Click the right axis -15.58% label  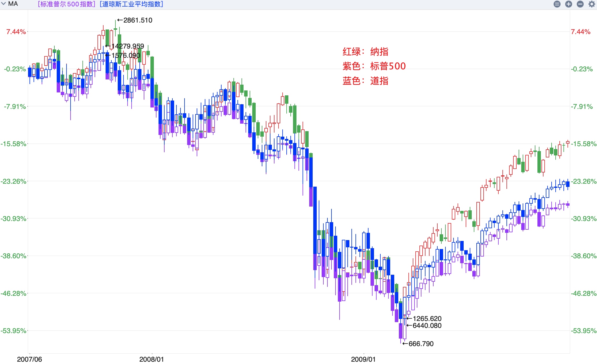pyautogui.click(x=584, y=144)
